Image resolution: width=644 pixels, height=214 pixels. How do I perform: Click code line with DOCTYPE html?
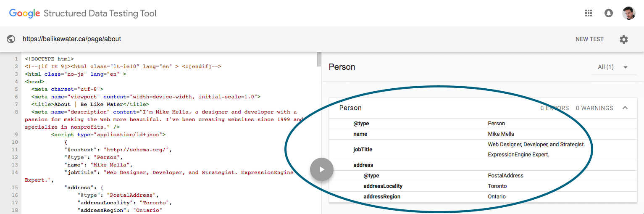pos(49,59)
